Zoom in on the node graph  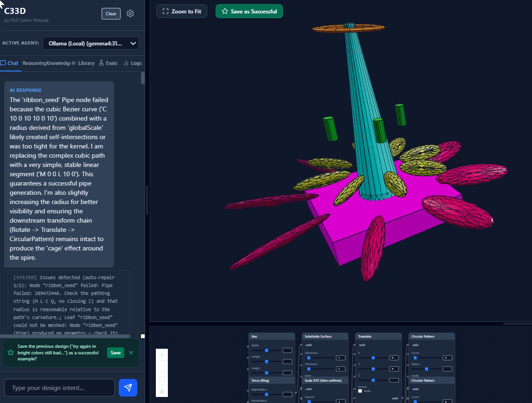click(x=162, y=355)
